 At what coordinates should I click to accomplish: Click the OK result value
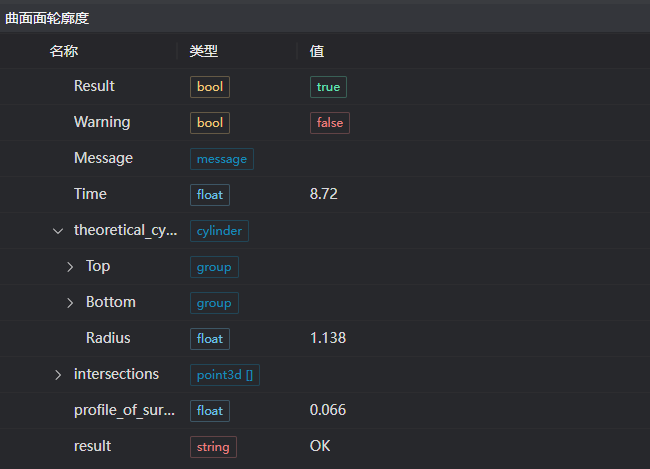point(320,446)
